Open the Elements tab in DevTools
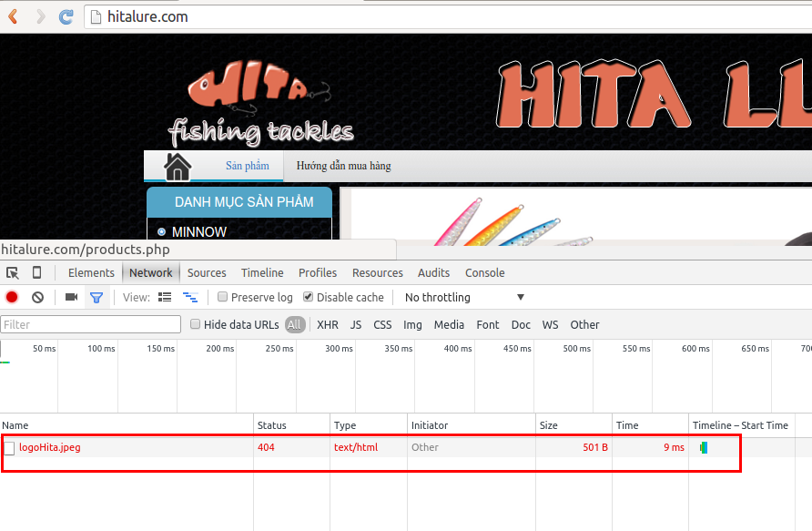The width and height of the screenshot is (812, 531). pos(91,273)
